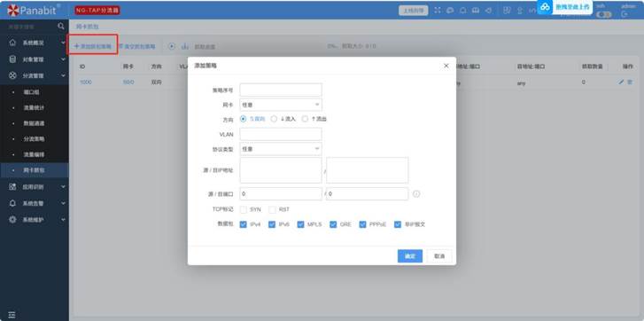Viewport: 644px width, 321px height.
Task: Close the 添加策略 dialog with X
Action: coord(446,66)
